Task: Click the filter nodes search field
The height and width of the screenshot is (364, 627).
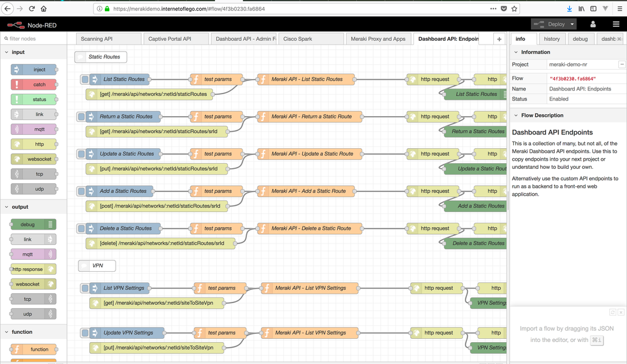Action: pyautogui.click(x=34, y=39)
